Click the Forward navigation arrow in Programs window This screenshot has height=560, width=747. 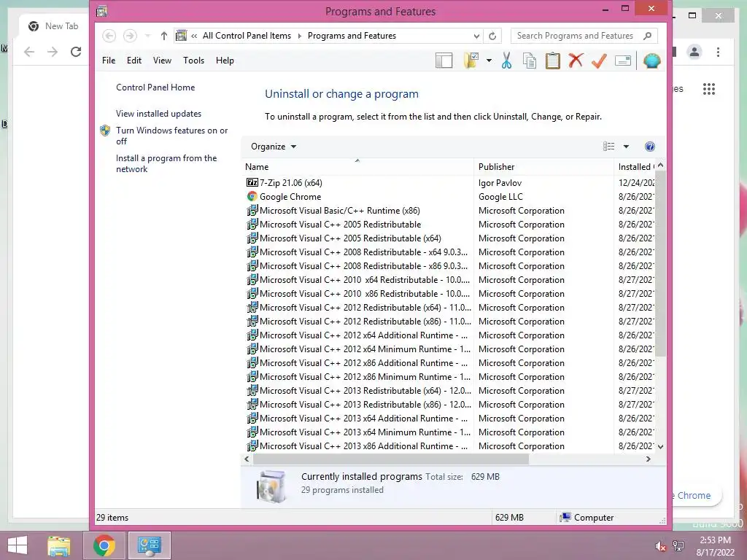[x=130, y=36]
